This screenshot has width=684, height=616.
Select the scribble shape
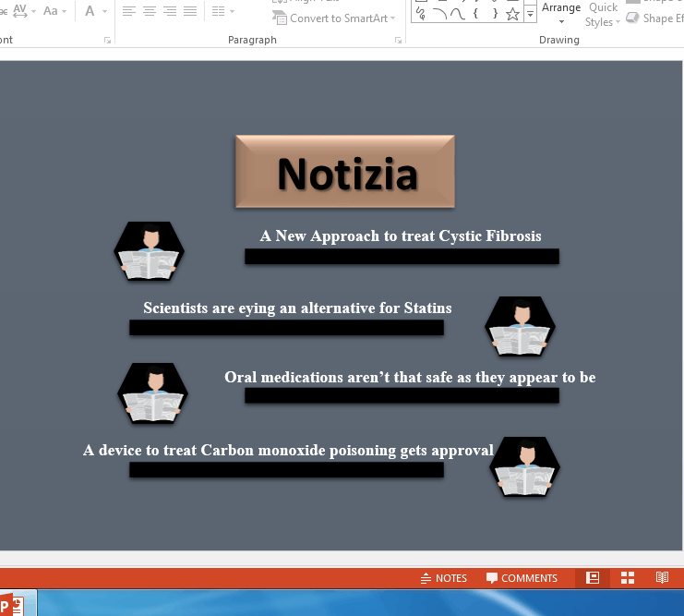pyautogui.click(x=421, y=14)
